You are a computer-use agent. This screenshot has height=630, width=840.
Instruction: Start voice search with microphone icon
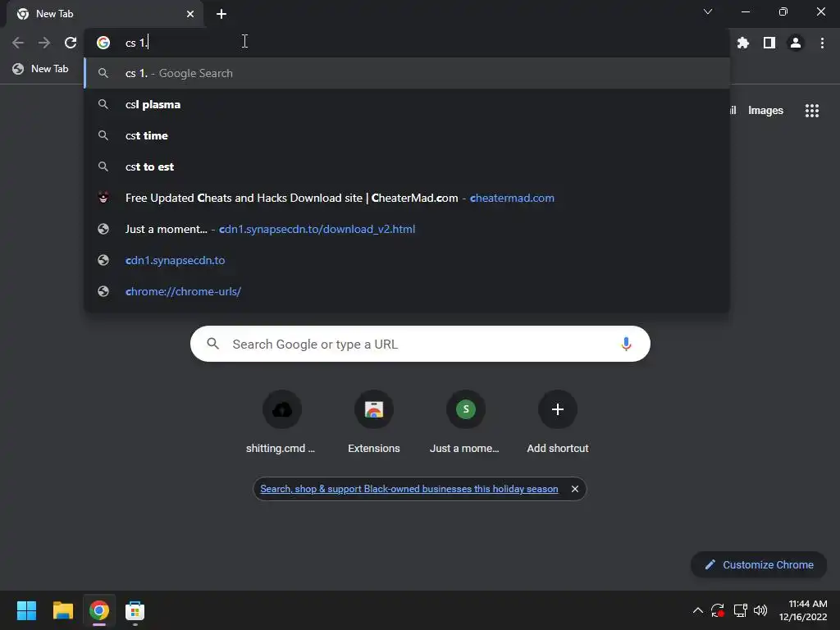(x=626, y=344)
